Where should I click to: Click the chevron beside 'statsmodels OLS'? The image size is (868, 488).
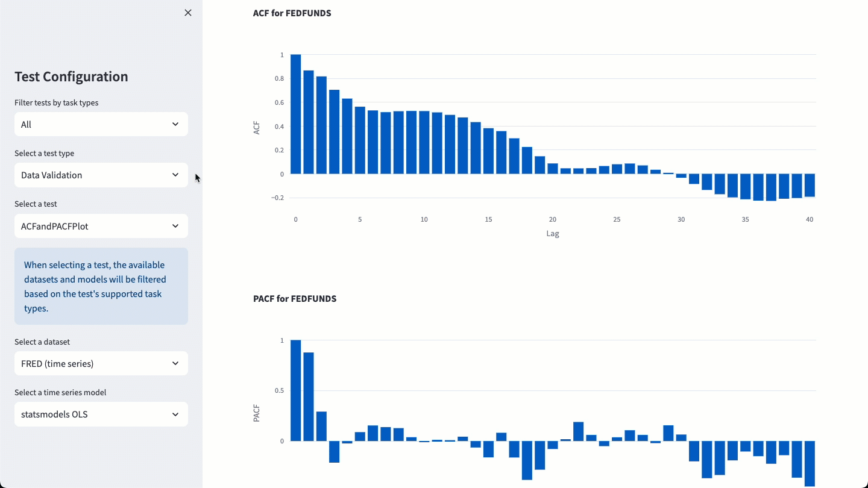coord(175,414)
